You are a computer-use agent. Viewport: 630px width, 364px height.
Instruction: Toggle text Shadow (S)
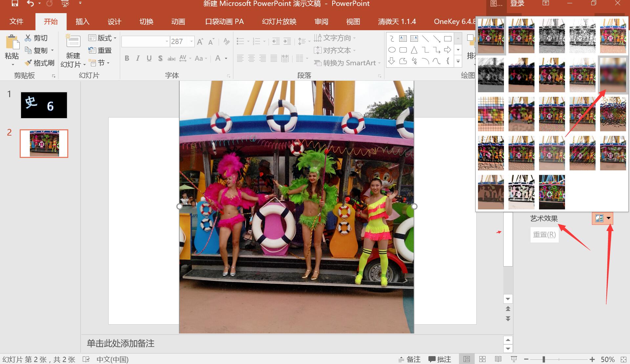click(160, 58)
